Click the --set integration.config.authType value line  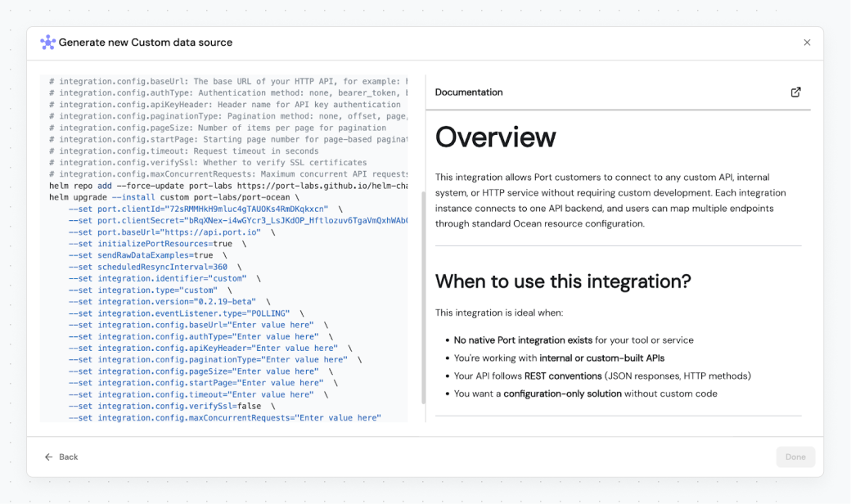200,336
